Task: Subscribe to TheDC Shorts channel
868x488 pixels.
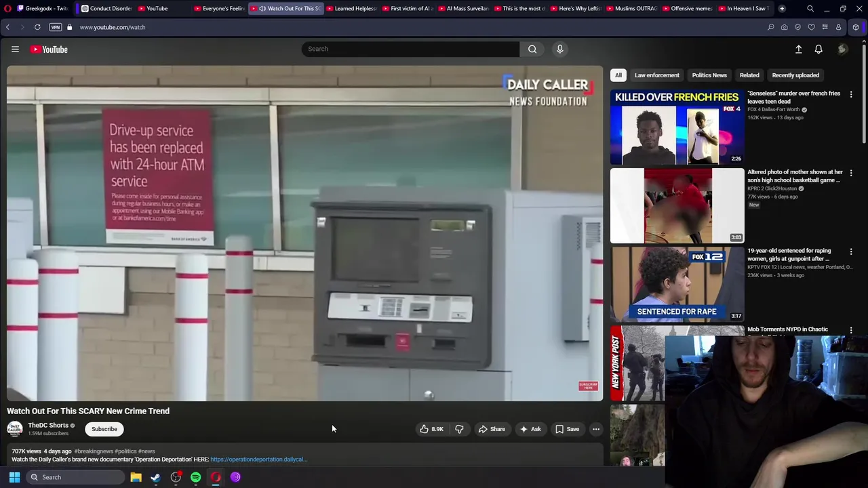Action: click(x=104, y=429)
